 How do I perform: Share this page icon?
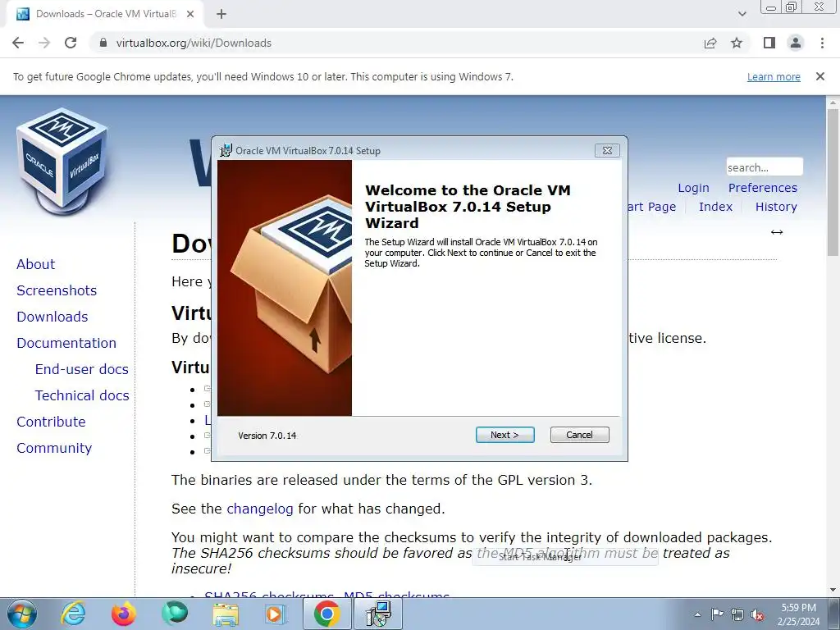(x=710, y=43)
